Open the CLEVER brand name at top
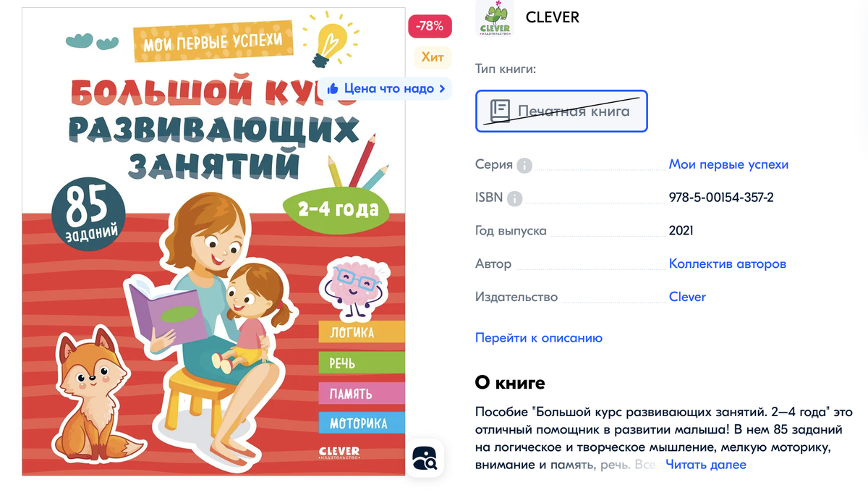 click(x=553, y=17)
